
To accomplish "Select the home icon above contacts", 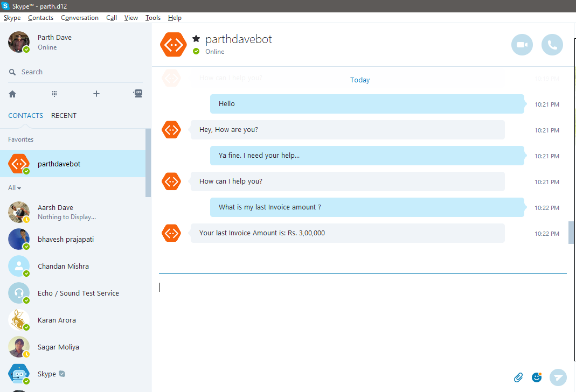I will pyautogui.click(x=12, y=93).
